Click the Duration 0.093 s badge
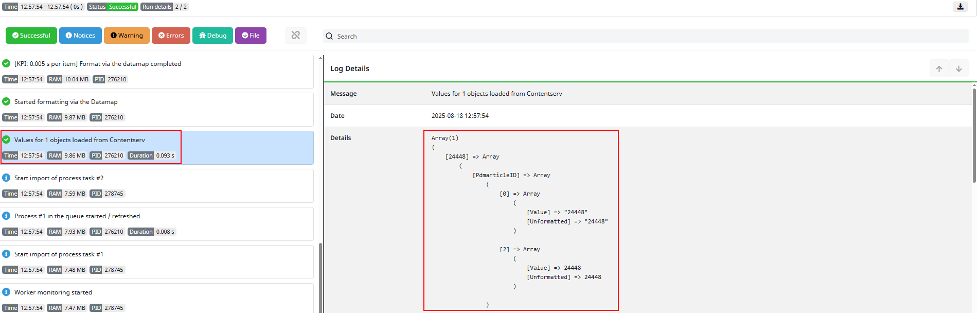Viewport: 980px width, 313px height. coord(152,155)
